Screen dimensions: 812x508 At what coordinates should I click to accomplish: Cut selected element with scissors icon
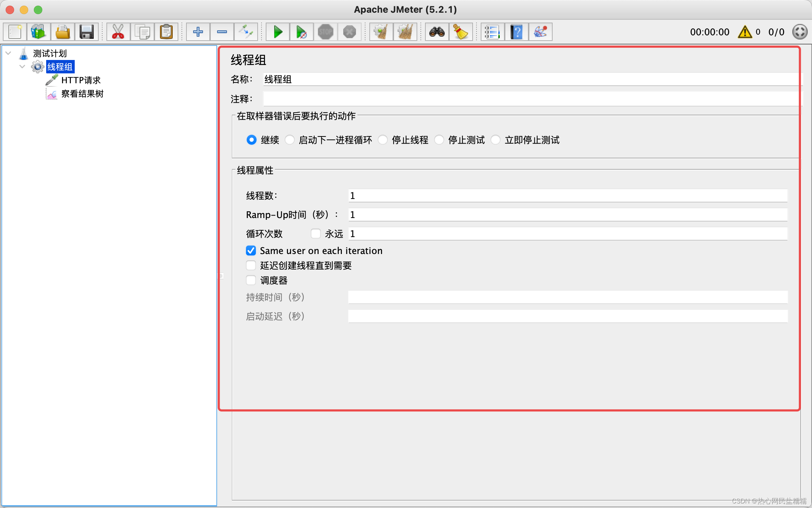coord(118,32)
